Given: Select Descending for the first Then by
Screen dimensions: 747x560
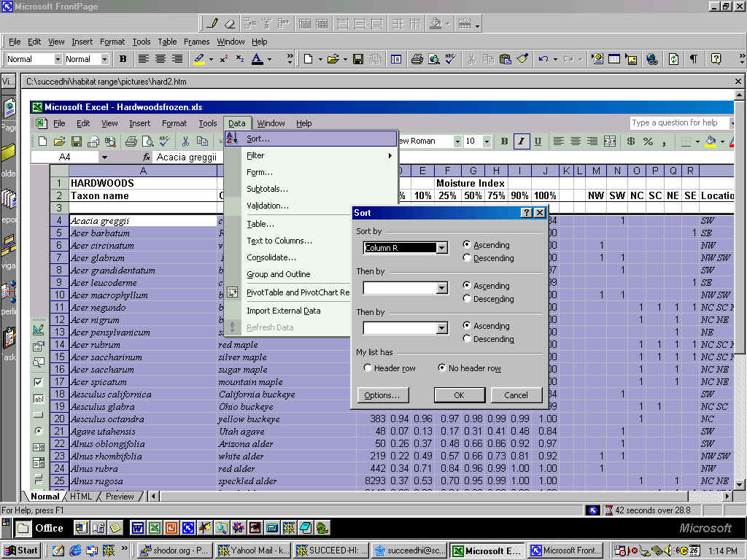Looking at the screenshot, I should (x=468, y=299).
